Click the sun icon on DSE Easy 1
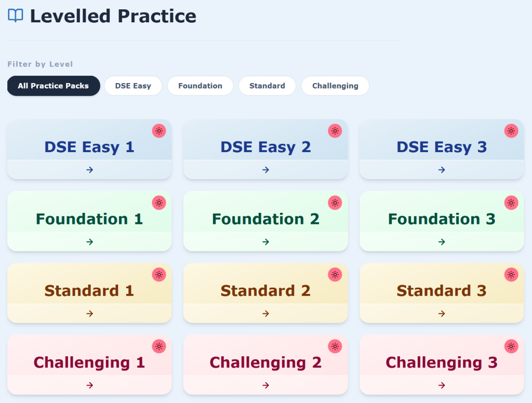 click(x=159, y=131)
